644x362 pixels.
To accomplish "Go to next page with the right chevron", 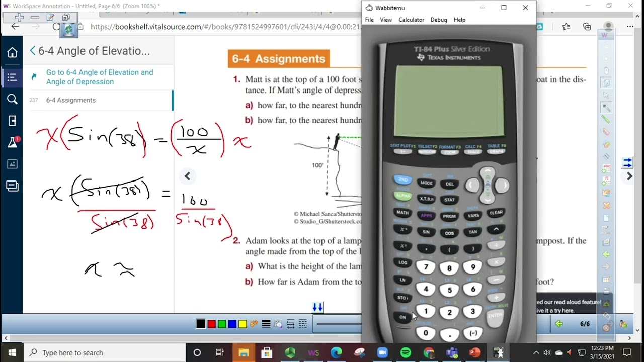I will [x=629, y=176].
